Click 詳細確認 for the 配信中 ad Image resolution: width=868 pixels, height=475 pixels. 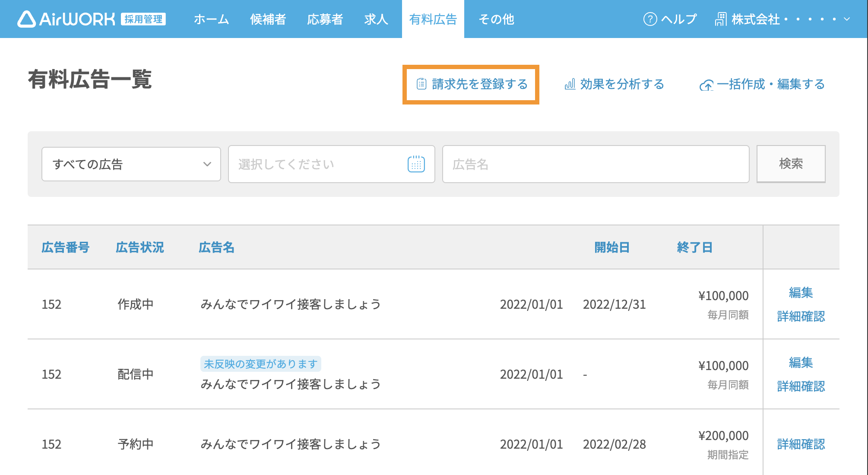pos(801,386)
